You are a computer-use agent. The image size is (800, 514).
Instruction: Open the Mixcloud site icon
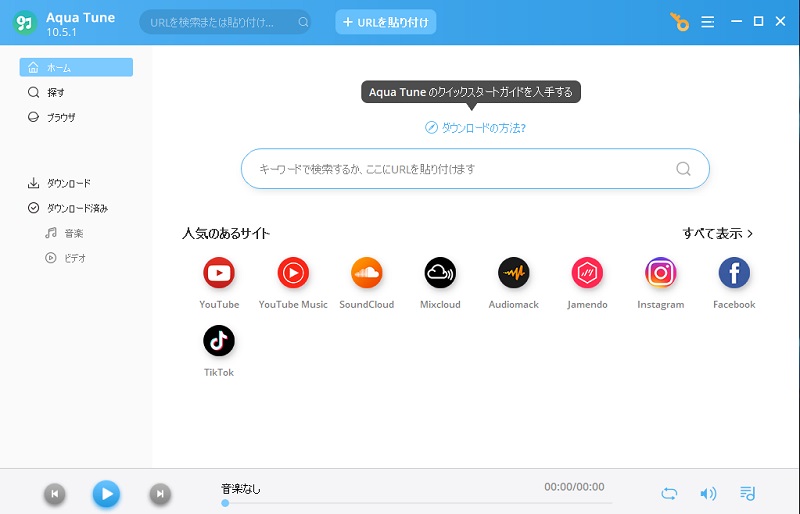[440, 273]
